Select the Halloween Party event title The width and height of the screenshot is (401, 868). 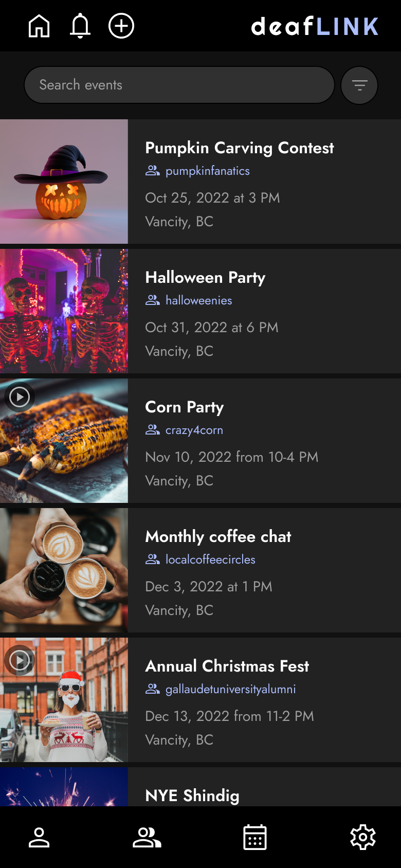(x=205, y=278)
